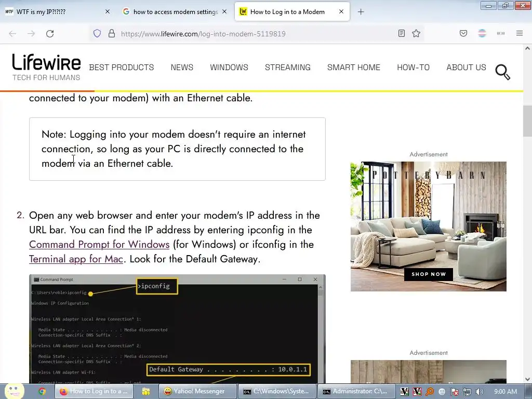Follow the Command Prompt for Windows link
532x399 pixels.
[99, 245]
